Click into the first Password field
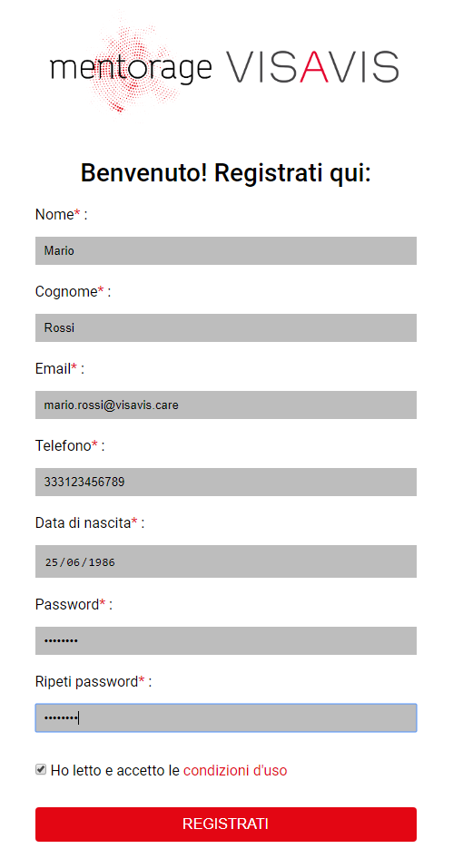Viewport: 463px width, 868px height. [226, 640]
